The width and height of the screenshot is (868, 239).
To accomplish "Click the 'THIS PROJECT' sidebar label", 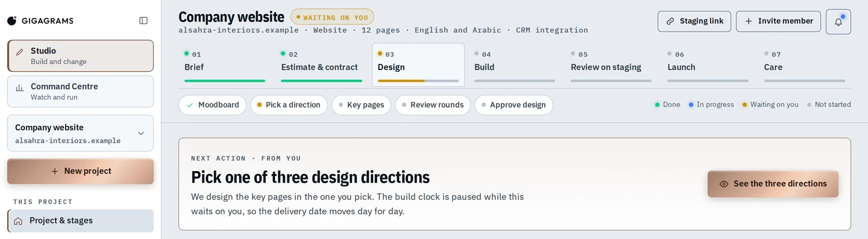I will (x=43, y=202).
